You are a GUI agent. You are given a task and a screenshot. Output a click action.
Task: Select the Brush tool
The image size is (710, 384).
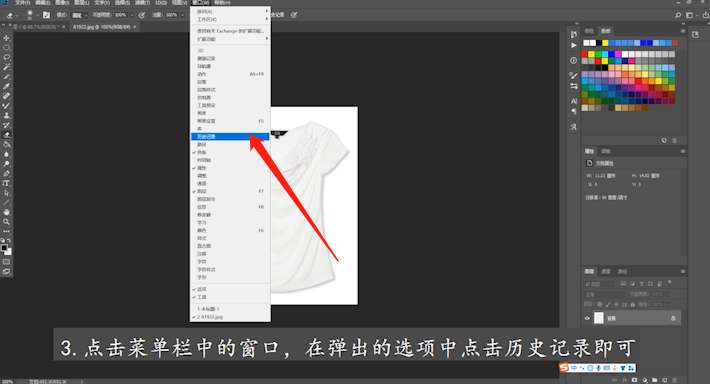click(6, 106)
